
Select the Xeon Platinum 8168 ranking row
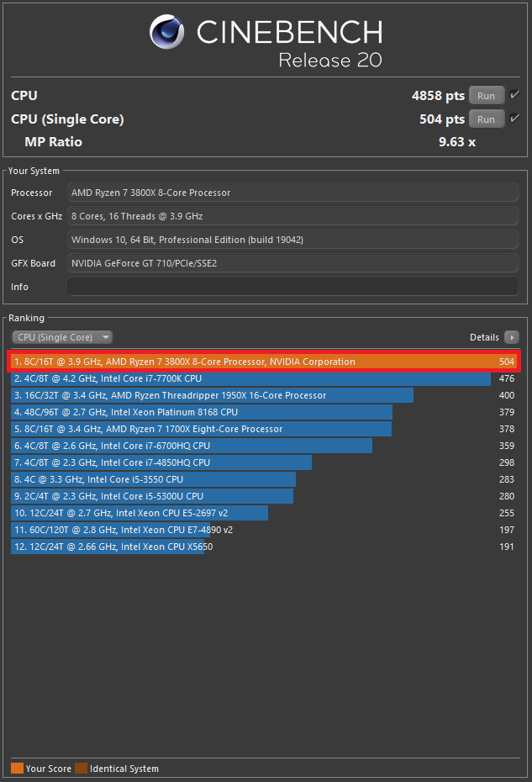click(x=202, y=412)
